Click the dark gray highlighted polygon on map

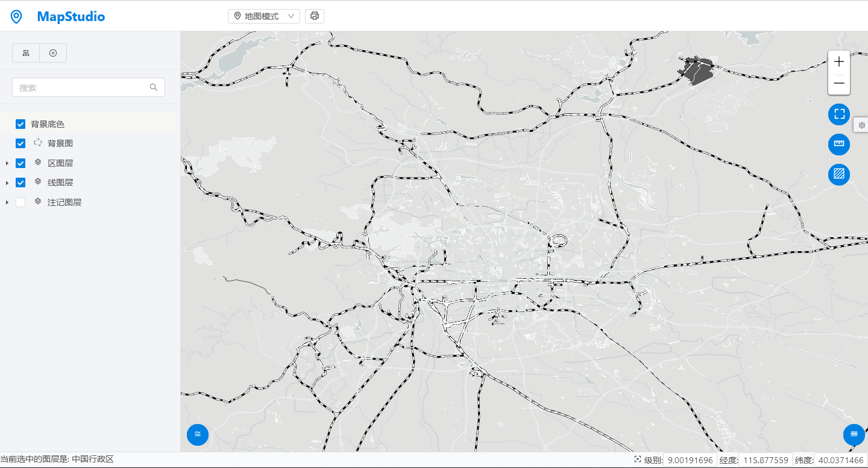[x=698, y=71]
